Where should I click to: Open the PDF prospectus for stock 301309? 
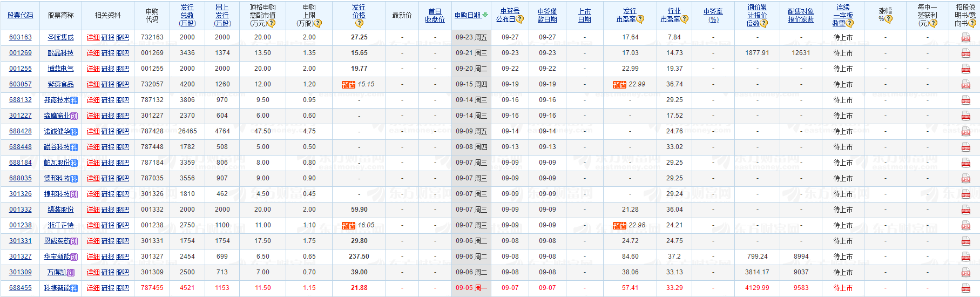click(965, 273)
